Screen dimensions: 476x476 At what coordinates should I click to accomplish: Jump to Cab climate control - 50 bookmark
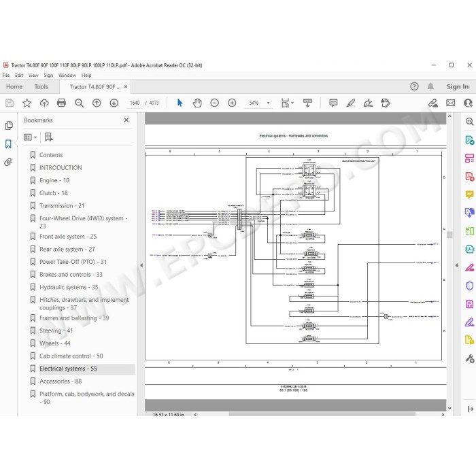tap(71, 356)
